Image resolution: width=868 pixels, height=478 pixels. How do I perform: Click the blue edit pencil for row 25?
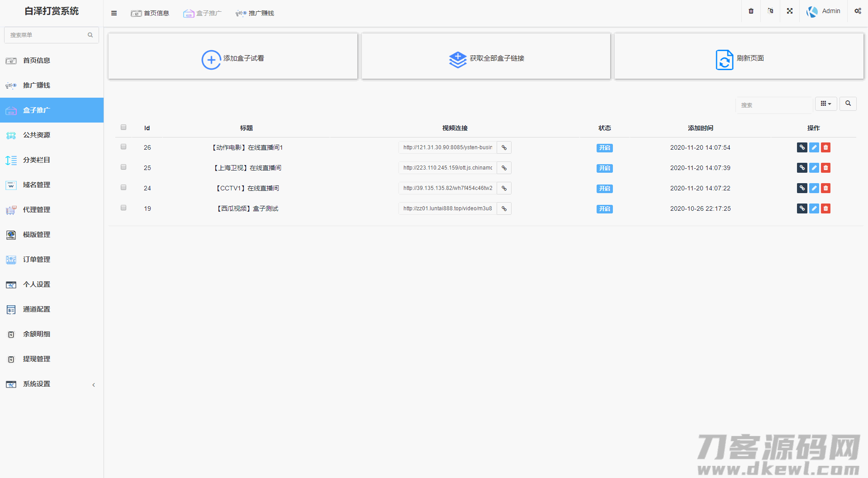pyautogui.click(x=814, y=168)
